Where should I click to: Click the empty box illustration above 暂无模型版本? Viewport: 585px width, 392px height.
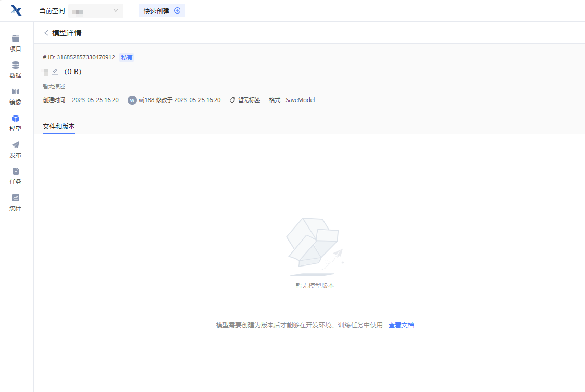pyautogui.click(x=314, y=246)
